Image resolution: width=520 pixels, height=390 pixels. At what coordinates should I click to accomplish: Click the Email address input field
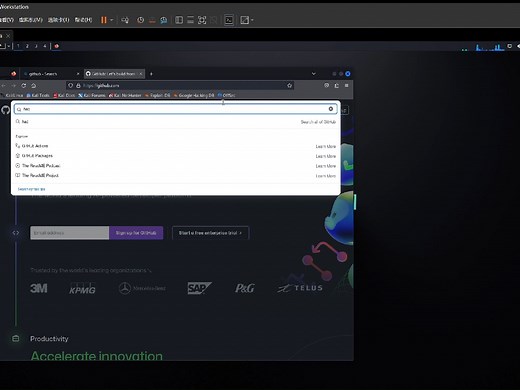click(70, 233)
